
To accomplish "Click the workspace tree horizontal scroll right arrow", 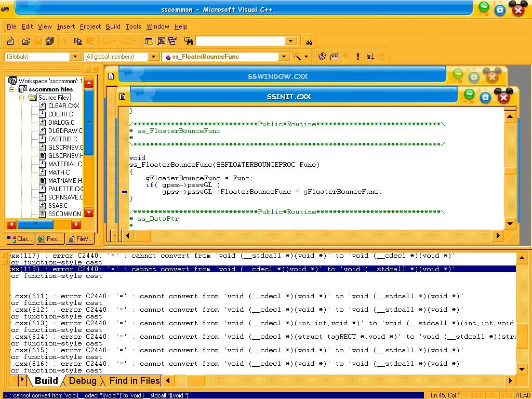I will 76,224.
